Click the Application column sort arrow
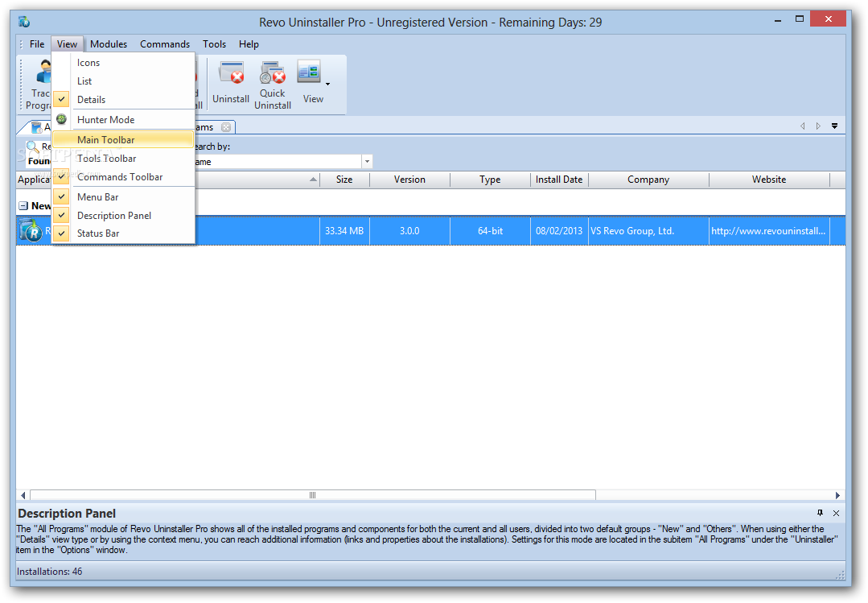 (313, 179)
